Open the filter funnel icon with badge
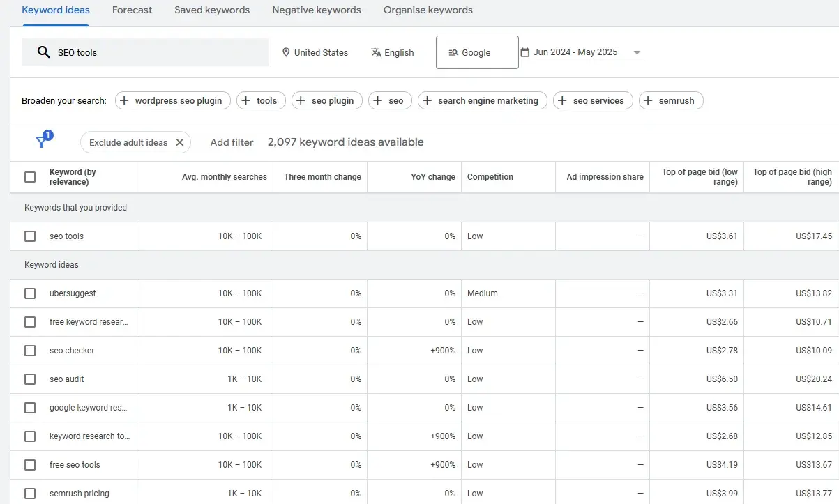The height and width of the screenshot is (504, 839). (43, 142)
